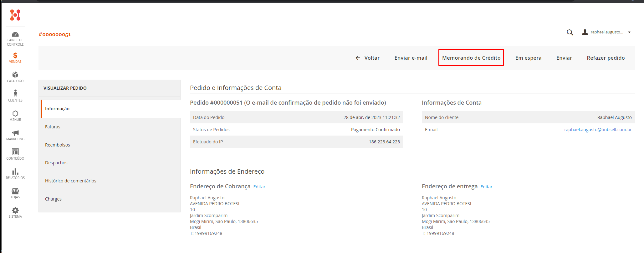This screenshot has height=253, width=644.
Task: Edit the Endereço de Cobrança address
Action: point(259,187)
